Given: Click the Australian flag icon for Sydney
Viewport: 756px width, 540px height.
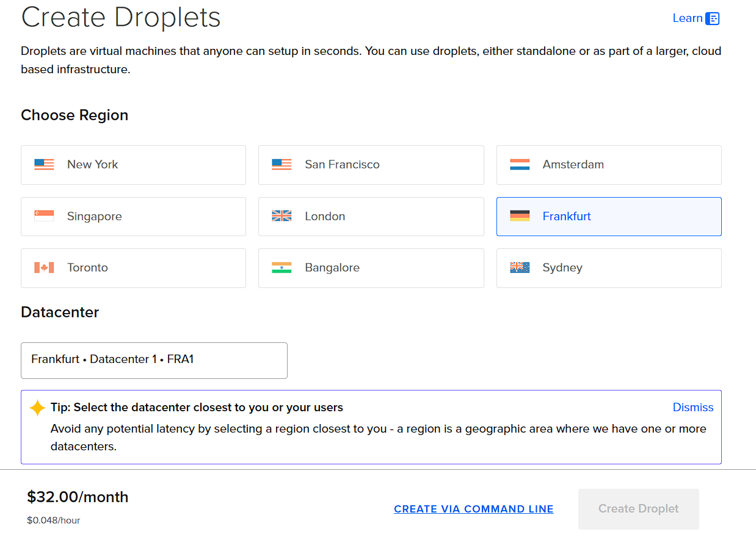Looking at the screenshot, I should click(x=520, y=267).
